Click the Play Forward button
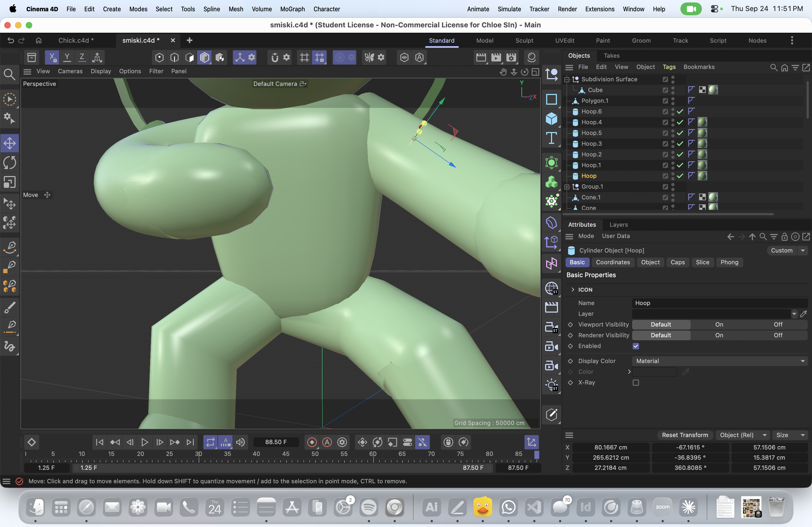Image resolution: width=812 pixels, height=527 pixels. (x=145, y=442)
